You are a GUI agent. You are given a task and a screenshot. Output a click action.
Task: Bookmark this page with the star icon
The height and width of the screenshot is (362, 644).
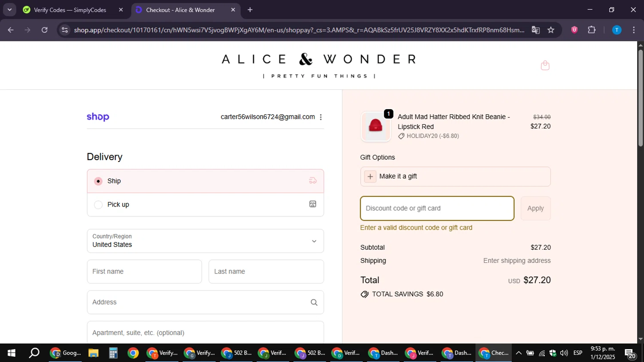click(551, 30)
